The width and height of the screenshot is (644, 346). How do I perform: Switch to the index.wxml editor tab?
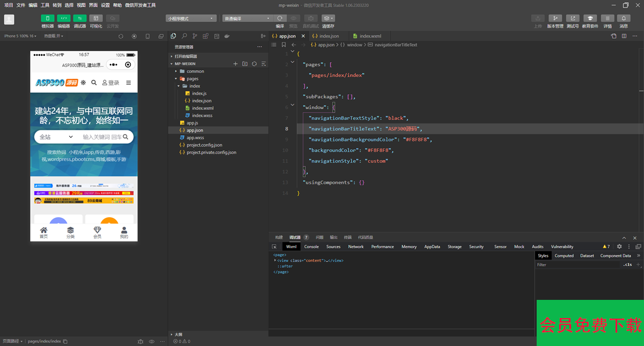pyautogui.click(x=370, y=36)
